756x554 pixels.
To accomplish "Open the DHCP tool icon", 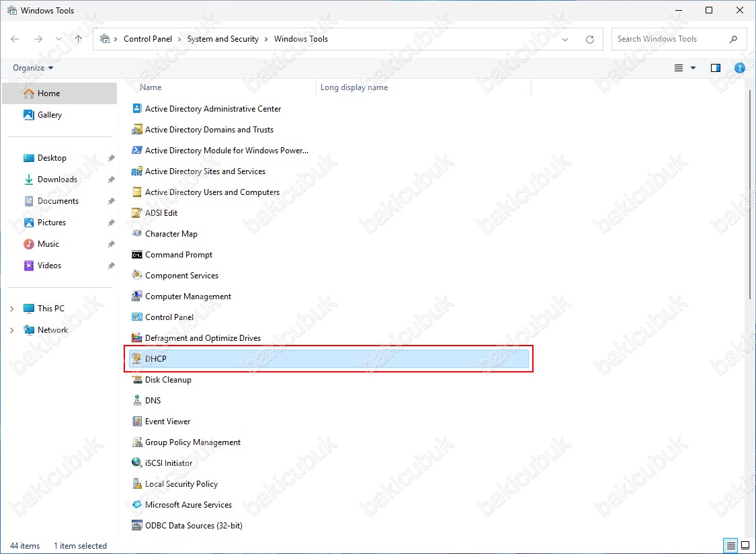I will tap(137, 359).
